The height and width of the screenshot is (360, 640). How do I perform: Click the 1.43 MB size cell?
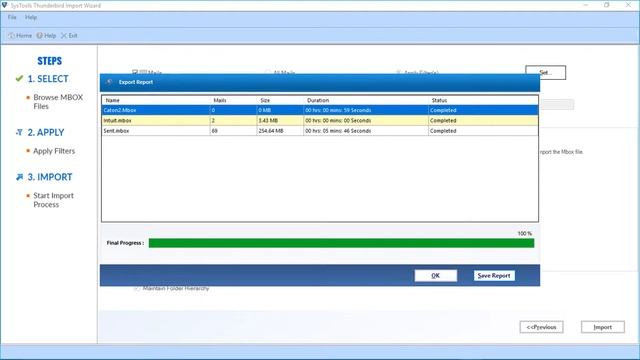[x=268, y=120]
